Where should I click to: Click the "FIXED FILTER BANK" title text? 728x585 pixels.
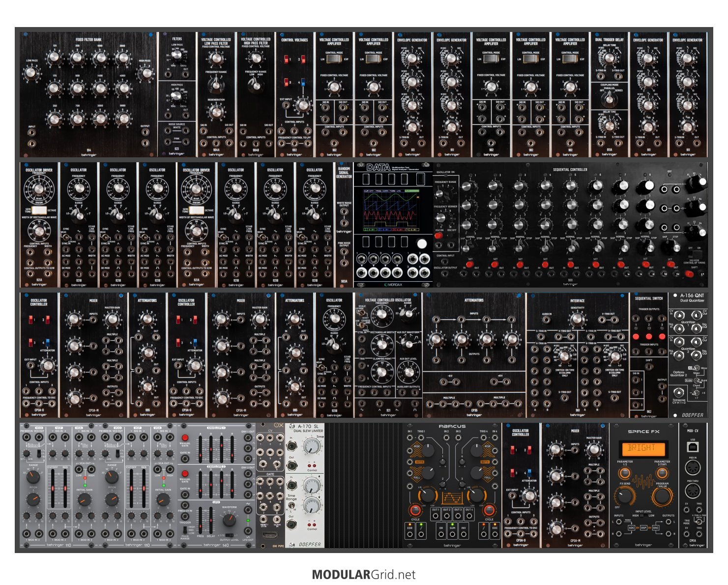point(88,40)
